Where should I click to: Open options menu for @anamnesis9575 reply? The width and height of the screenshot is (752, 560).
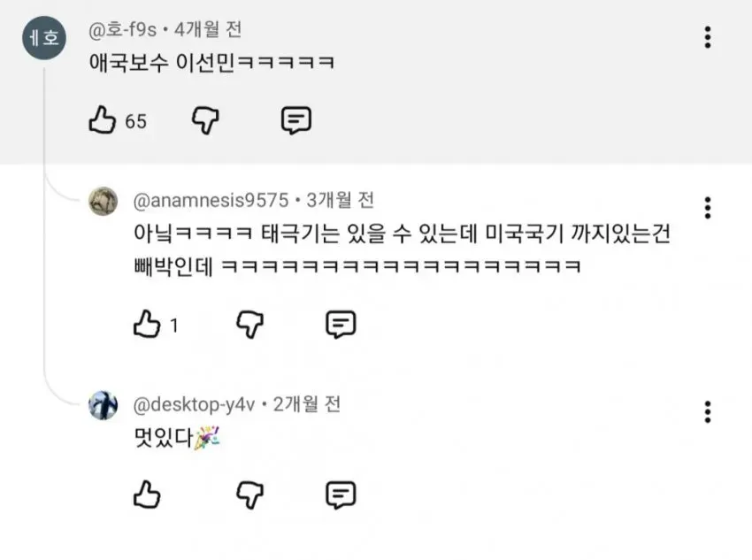pos(708,208)
